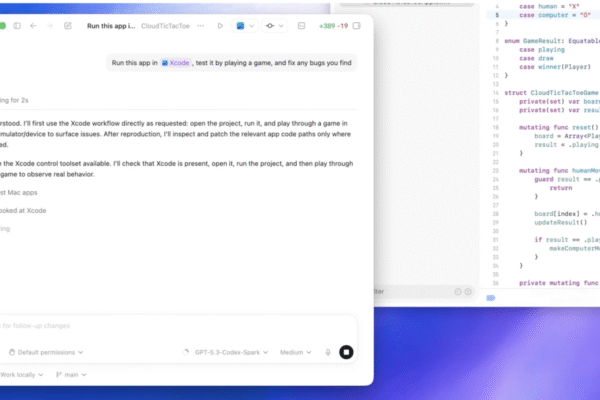The width and height of the screenshot is (600, 400).
Task: Open the main branch dropdown
Action: pyautogui.click(x=71, y=375)
